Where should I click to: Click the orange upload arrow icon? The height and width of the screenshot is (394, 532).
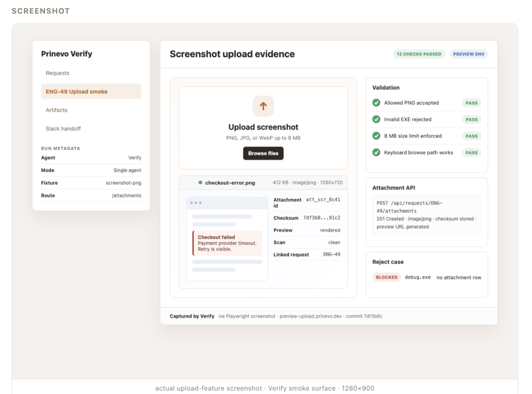(263, 106)
